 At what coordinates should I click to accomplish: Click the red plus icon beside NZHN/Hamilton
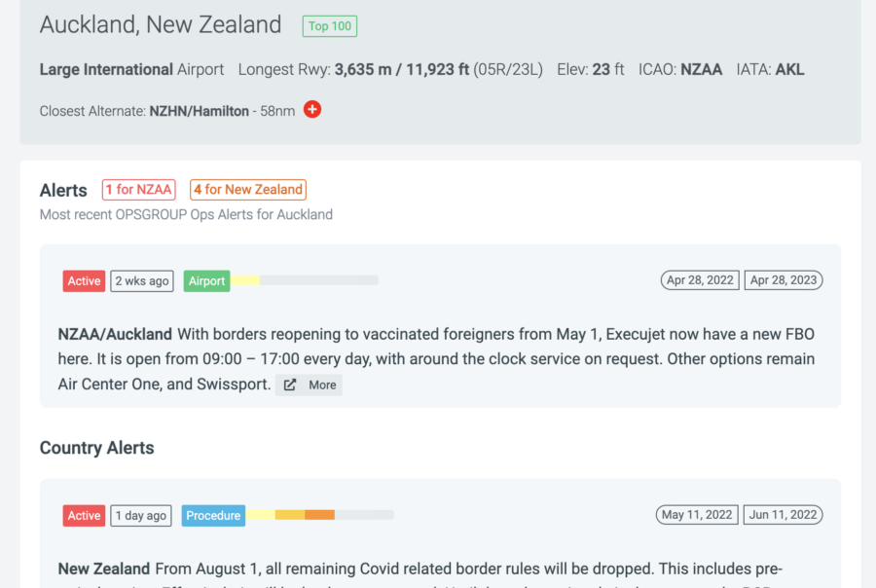pyautogui.click(x=311, y=110)
